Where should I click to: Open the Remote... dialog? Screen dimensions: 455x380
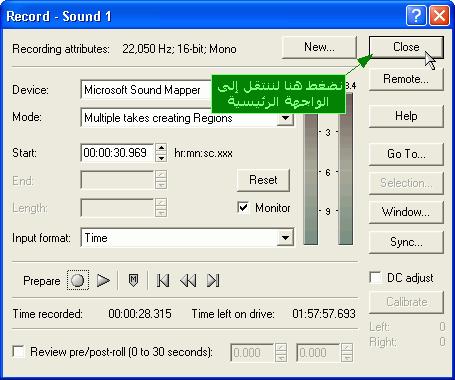[406, 79]
